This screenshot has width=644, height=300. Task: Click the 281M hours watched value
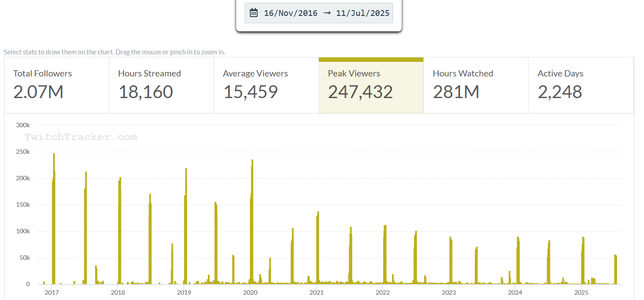tap(456, 92)
